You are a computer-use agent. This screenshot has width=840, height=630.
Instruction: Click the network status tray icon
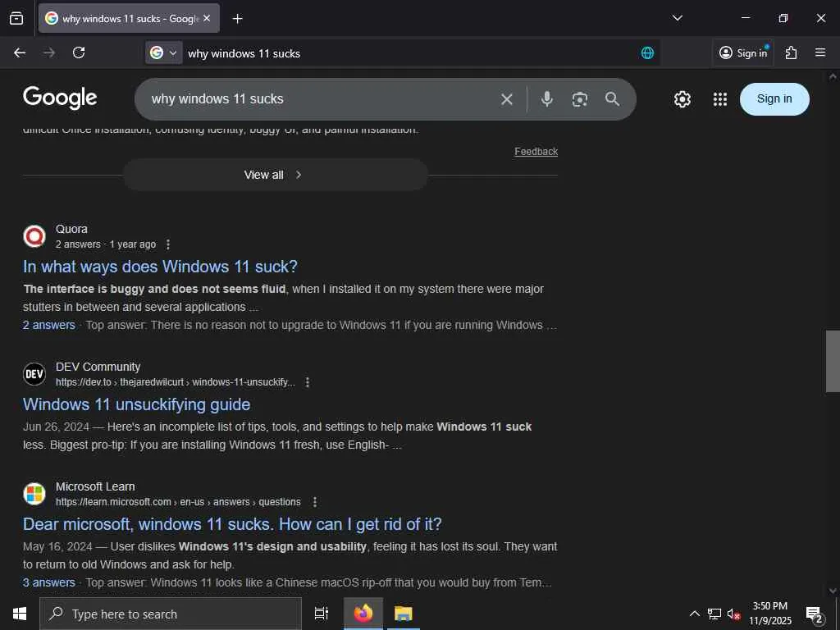(x=714, y=614)
